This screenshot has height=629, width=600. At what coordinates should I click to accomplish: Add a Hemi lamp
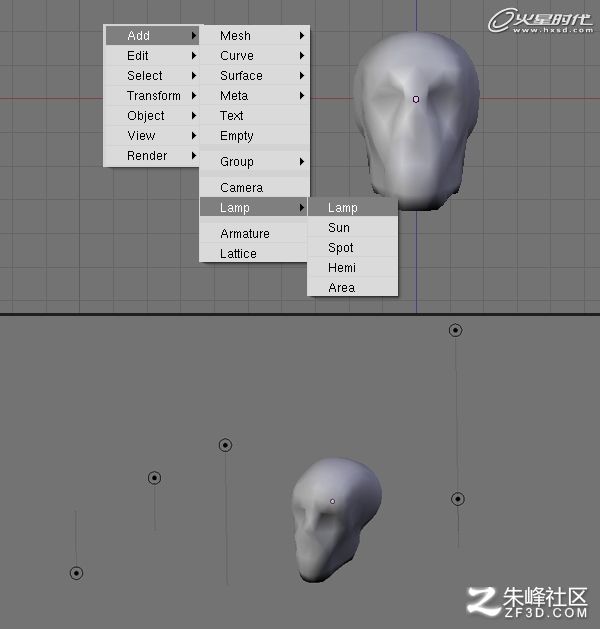click(353, 268)
